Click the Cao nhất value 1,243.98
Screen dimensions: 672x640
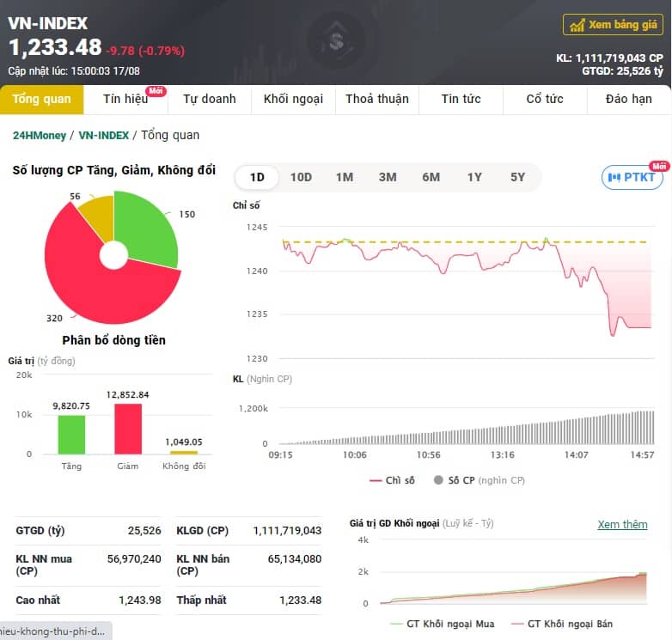pyautogui.click(x=140, y=600)
